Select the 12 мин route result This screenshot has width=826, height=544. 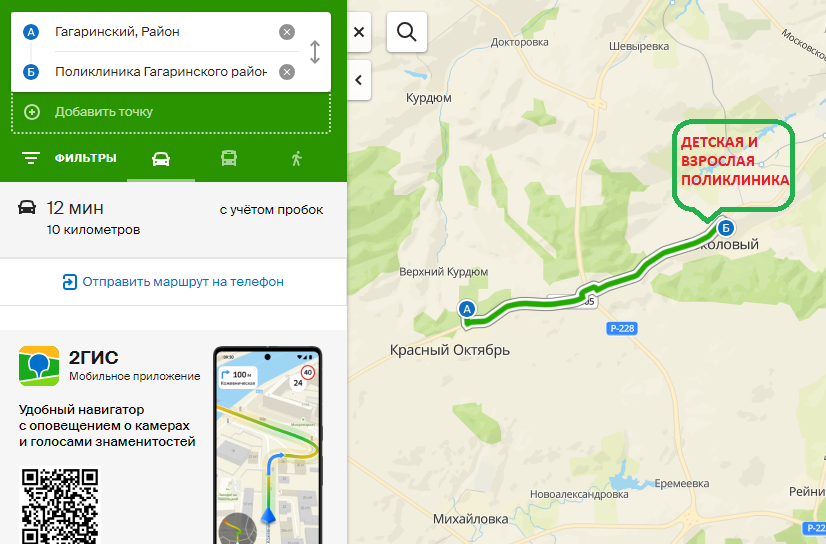[173, 220]
